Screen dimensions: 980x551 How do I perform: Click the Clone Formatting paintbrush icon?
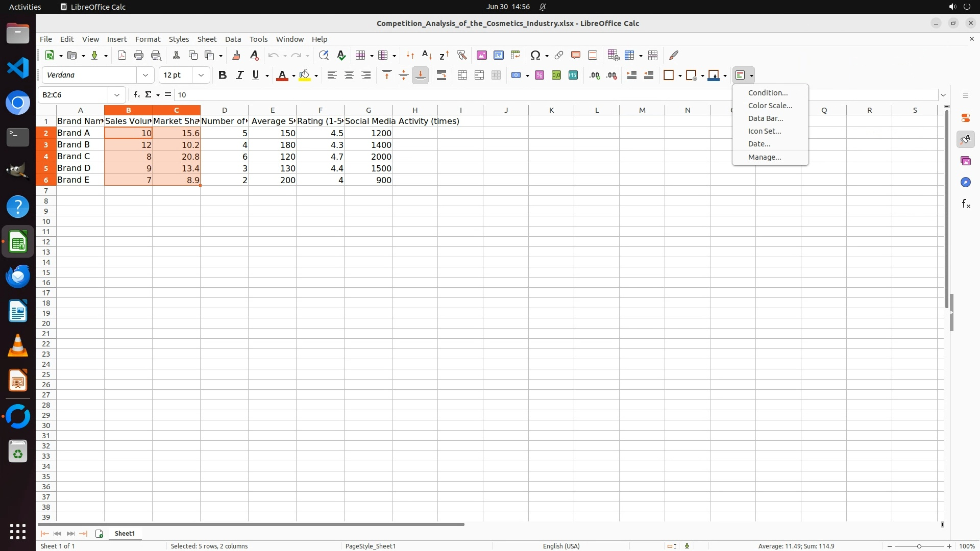236,55
